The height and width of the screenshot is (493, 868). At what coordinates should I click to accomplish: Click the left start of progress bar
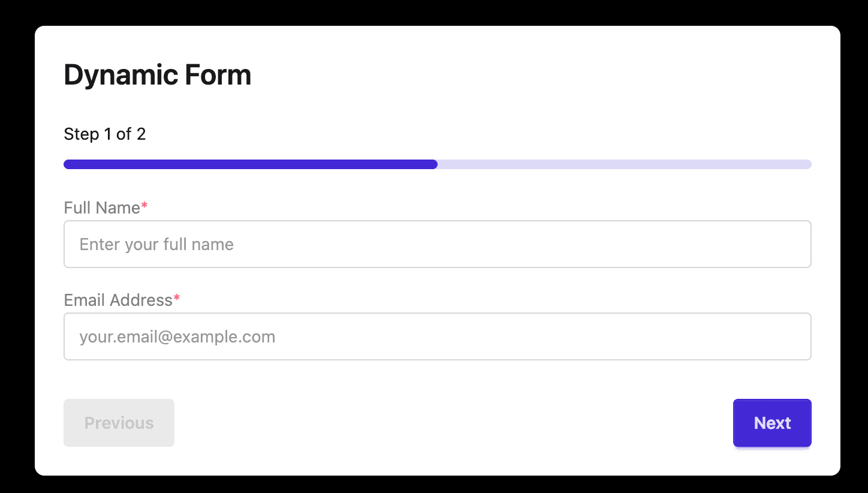[68, 164]
